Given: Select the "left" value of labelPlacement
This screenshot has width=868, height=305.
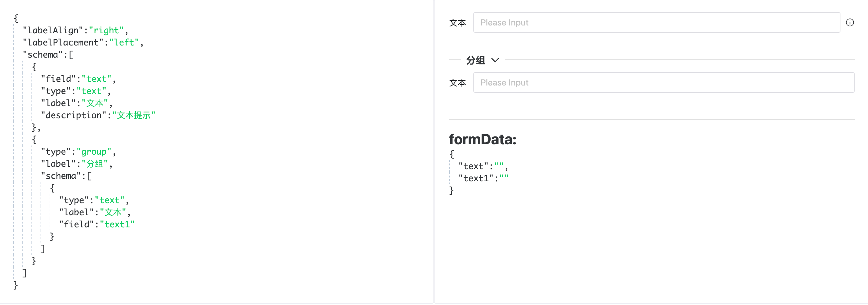Looking at the screenshot, I should pyautogui.click(x=125, y=42).
